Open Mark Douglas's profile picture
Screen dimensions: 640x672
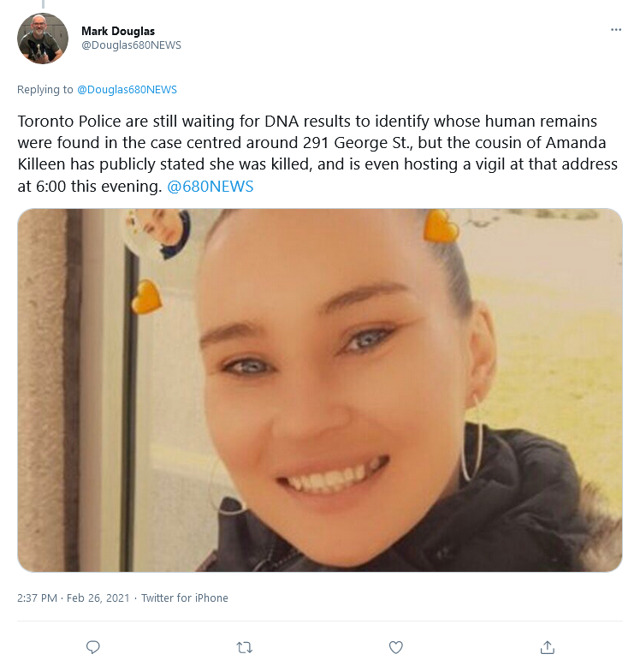(43, 39)
